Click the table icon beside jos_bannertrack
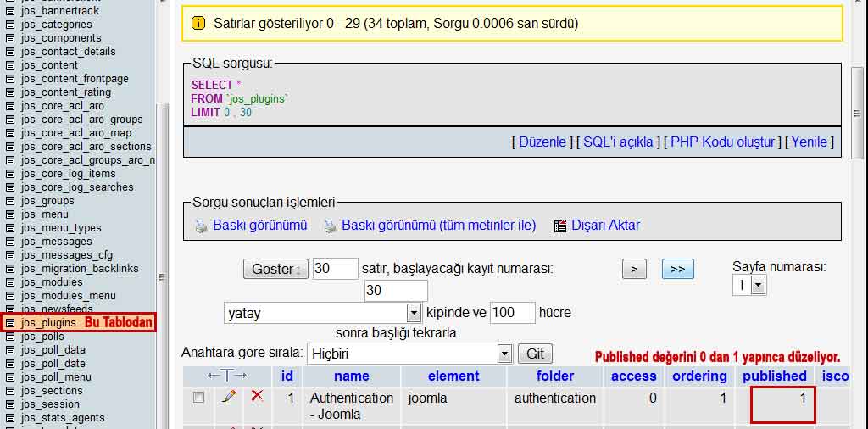The height and width of the screenshot is (429, 868). [10, 11]
